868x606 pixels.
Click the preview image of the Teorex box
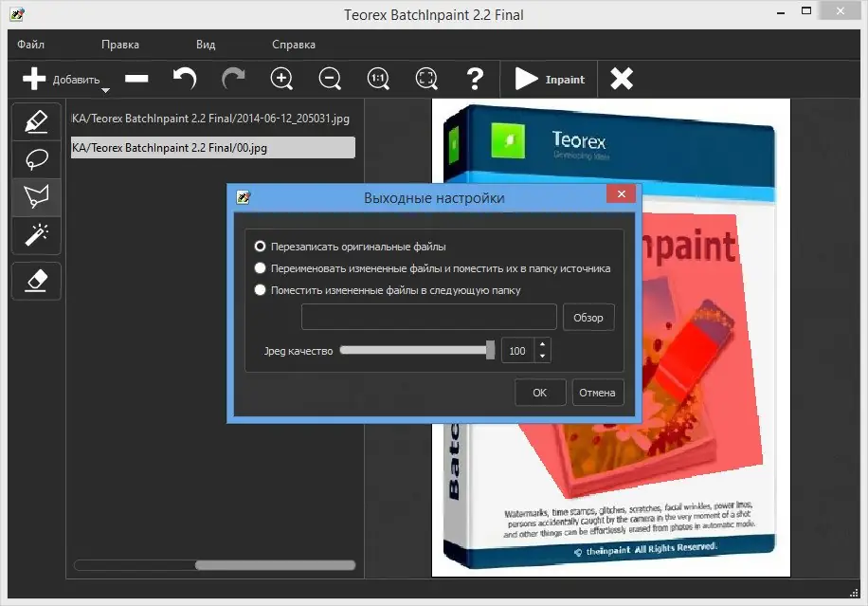click(611, 338)
